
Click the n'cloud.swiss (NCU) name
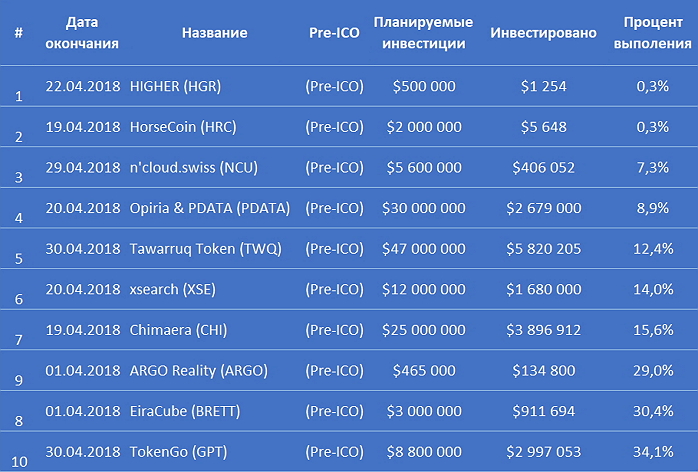[194, 167]
